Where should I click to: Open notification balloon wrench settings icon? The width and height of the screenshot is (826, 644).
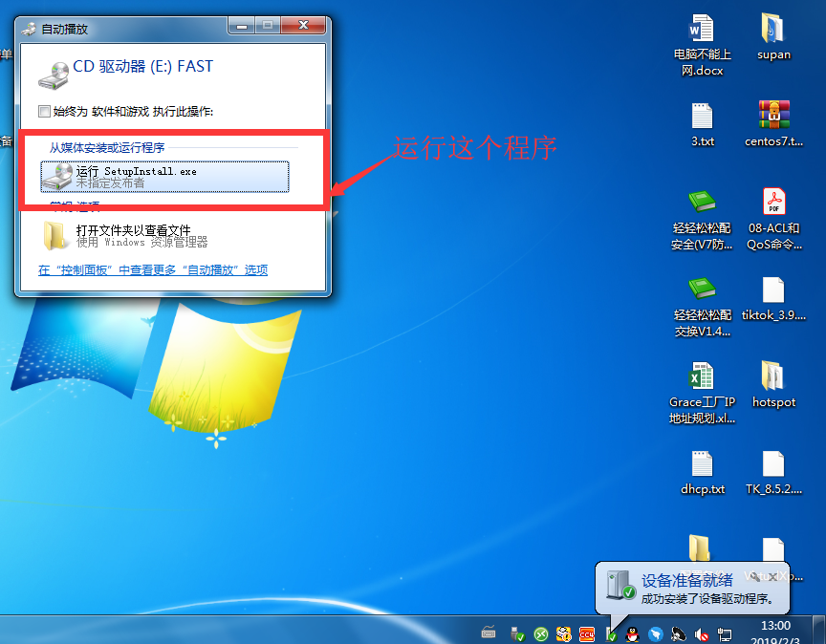point(755,576)
